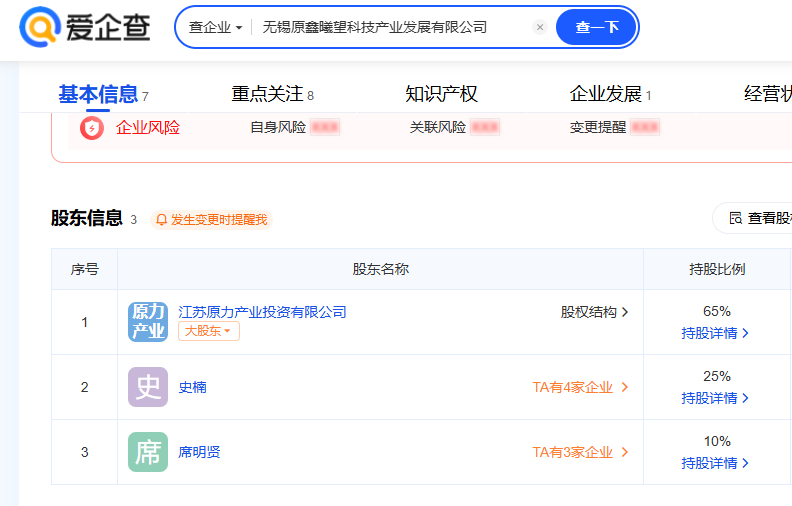792x506 pixels.
Task: Open 持股详情 for the 10% shareholder
Action: [x=715, y=463]
